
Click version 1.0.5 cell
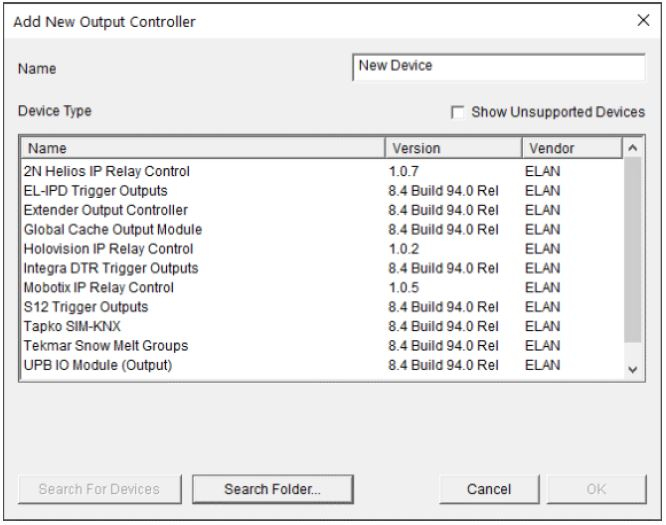tap(404, 288)
